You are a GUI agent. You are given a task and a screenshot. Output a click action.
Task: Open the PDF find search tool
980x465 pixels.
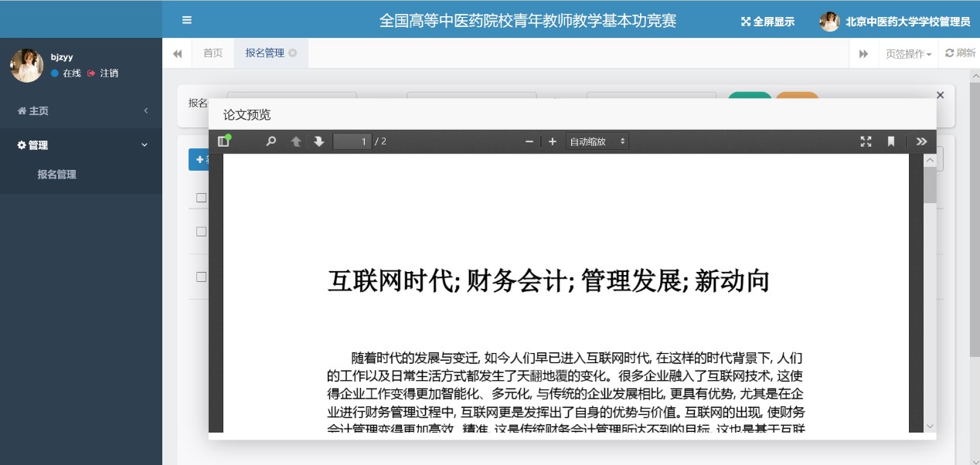(271, 141)
